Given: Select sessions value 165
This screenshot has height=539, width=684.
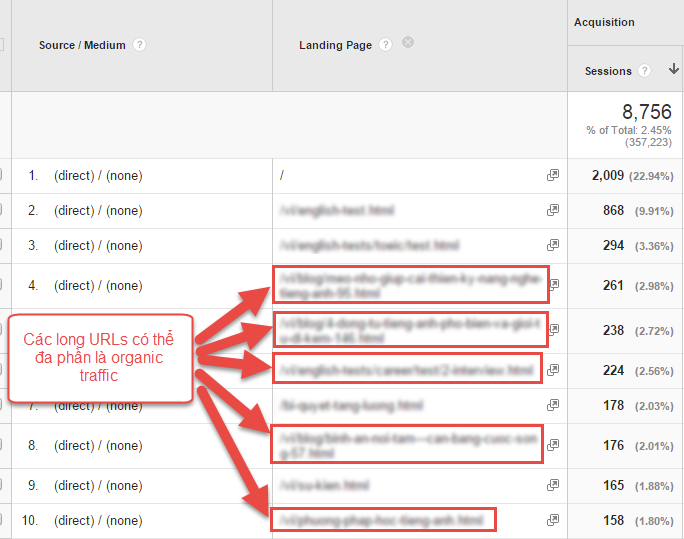Looking at the screenshot, I should 613,485.
